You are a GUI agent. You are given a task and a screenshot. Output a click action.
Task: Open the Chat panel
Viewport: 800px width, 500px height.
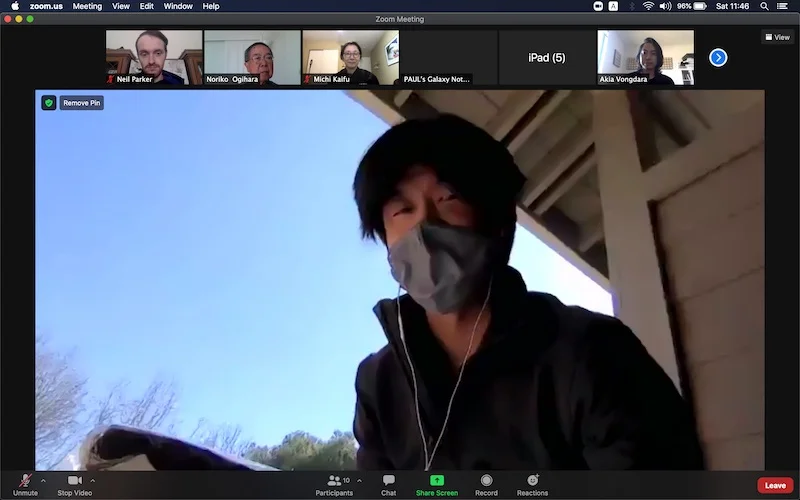pos(388,484)
